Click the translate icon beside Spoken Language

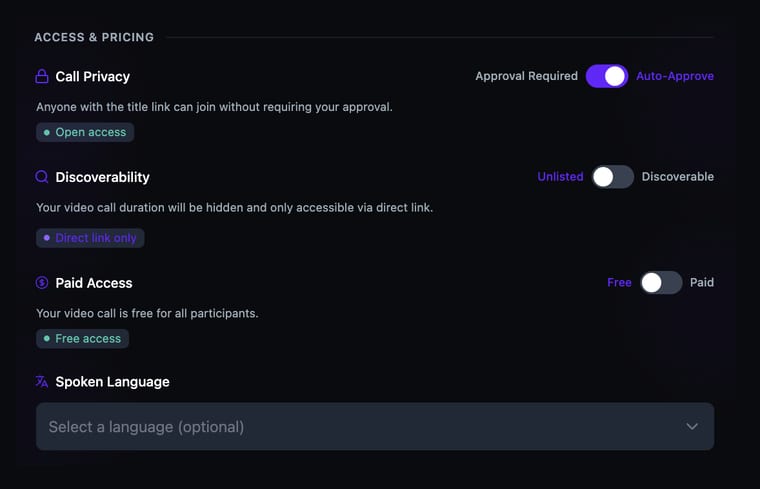42,382
